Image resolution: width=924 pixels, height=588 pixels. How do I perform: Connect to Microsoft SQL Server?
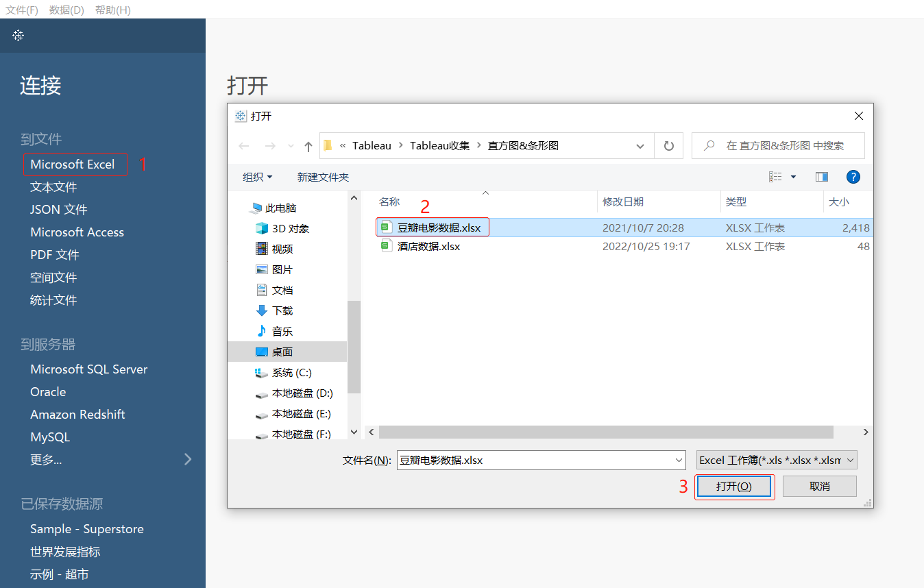89,369
